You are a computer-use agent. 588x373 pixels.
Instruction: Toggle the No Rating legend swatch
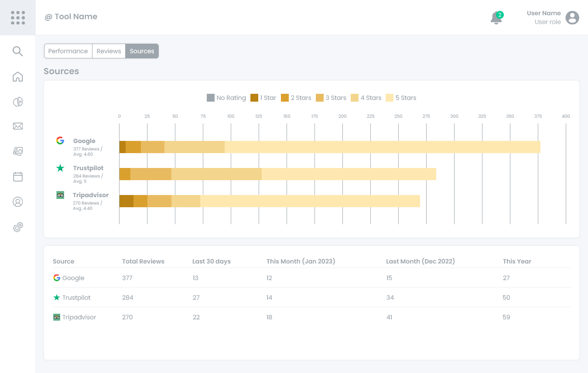[x=211, y=98]
